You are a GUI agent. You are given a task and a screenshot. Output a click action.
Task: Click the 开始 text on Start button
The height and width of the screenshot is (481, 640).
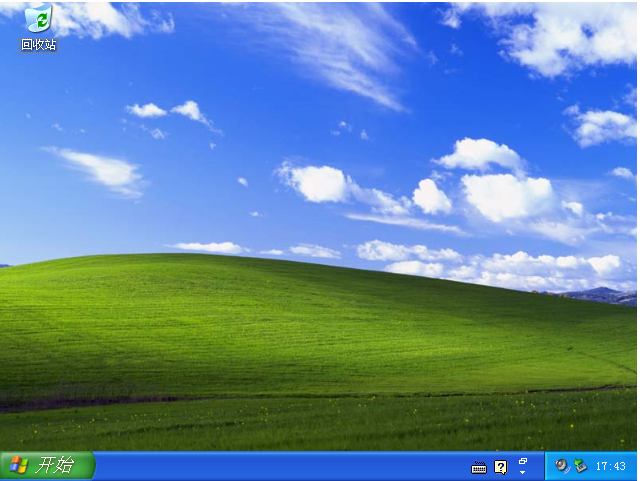click(x=55, y=465)
